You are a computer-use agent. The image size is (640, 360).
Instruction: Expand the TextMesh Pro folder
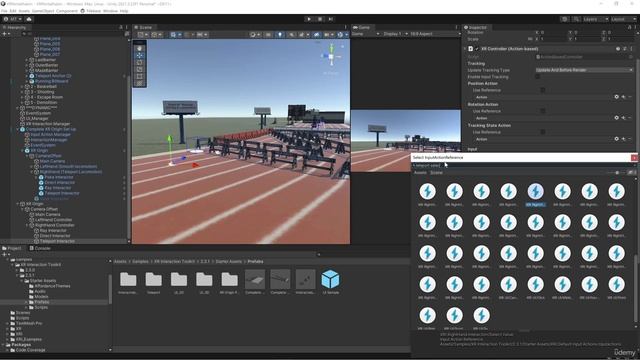coord(7,323)
